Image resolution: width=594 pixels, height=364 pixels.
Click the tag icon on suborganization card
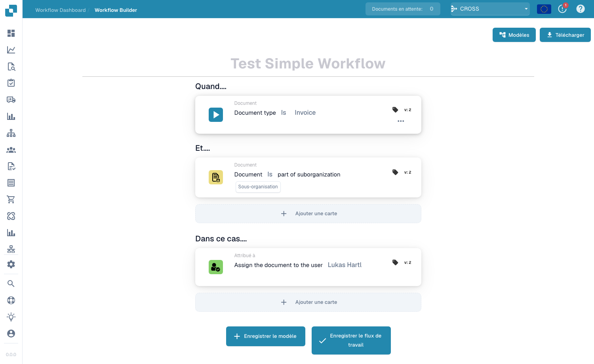coord(395,172)
